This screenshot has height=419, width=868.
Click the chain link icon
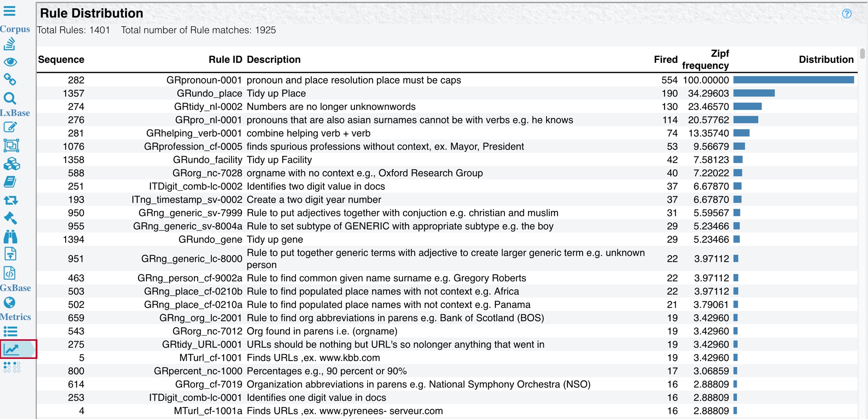pos(10,79)
